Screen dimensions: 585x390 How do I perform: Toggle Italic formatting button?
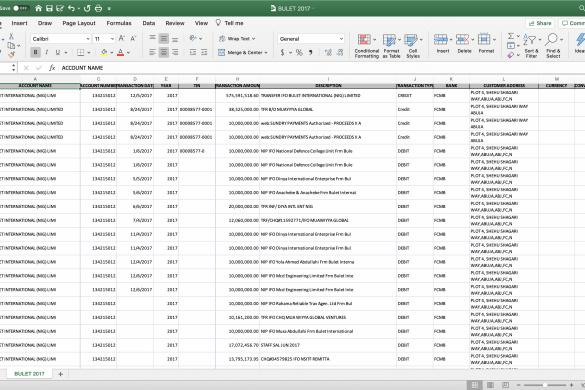click(x=47, y=52)
